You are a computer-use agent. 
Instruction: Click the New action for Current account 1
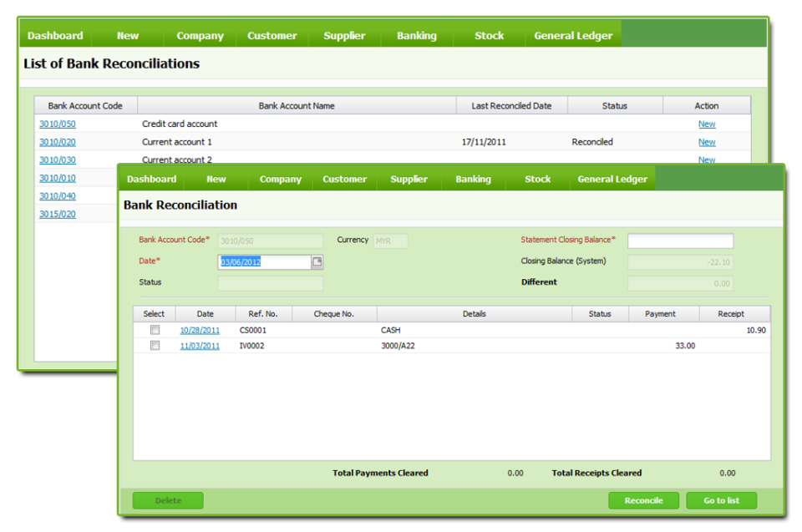tap(707, 141)
